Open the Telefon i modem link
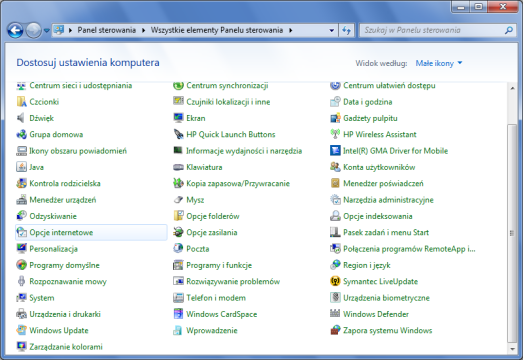Image resolution: width=523 pixels, height=360 pixels. pyautogui.click(x=216, y=298)
